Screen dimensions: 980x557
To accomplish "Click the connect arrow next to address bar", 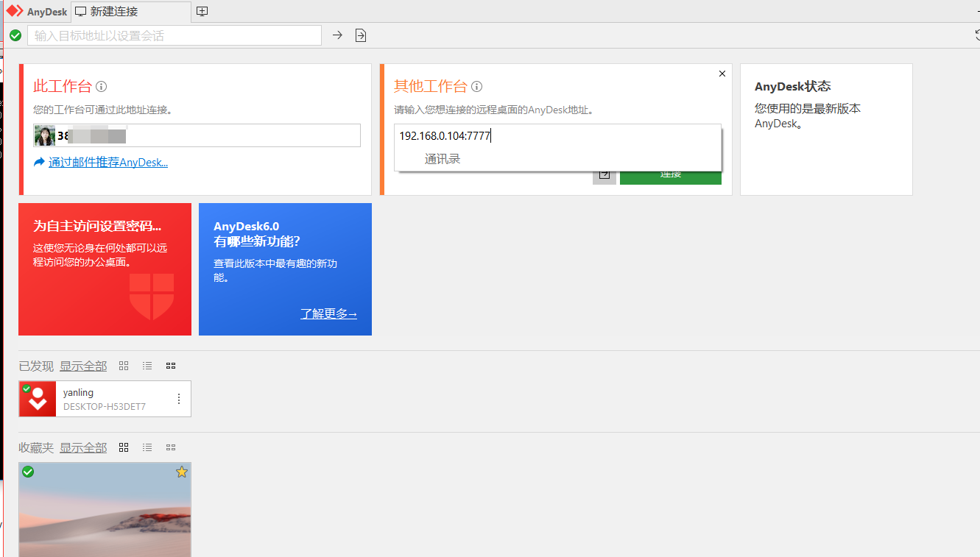I will click(337, 35).
